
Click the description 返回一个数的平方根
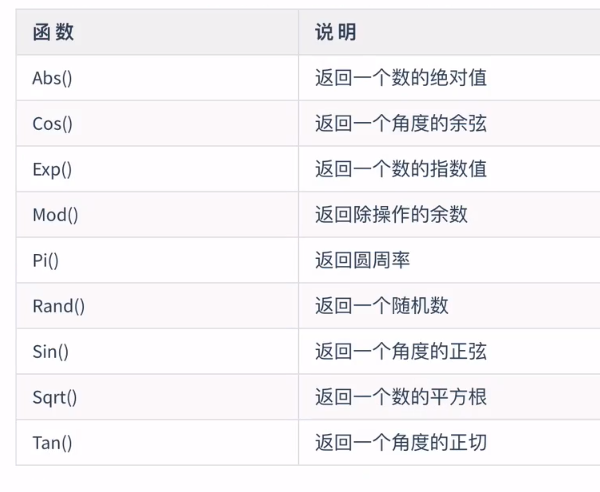[x=401, y=397]
